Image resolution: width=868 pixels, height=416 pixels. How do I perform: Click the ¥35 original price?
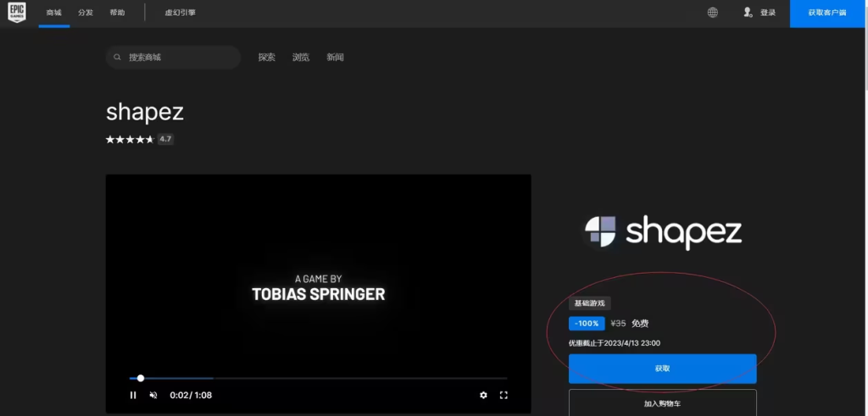tap(618, 324)
